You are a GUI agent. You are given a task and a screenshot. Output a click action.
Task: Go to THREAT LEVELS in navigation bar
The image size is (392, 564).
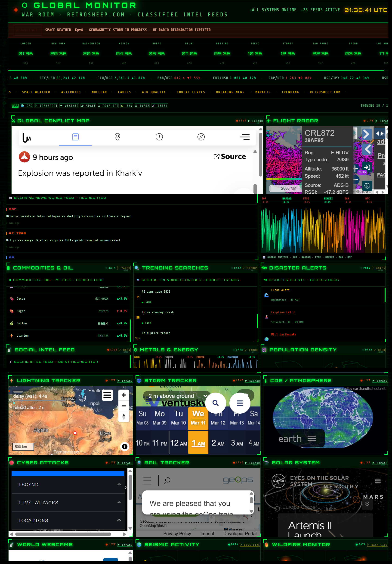click(191, 92)
